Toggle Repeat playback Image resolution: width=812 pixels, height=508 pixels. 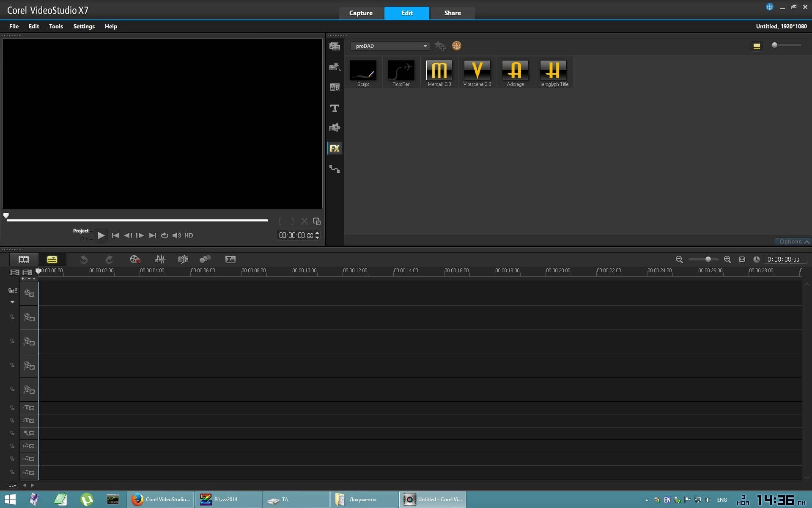click(x=165, y=235)
